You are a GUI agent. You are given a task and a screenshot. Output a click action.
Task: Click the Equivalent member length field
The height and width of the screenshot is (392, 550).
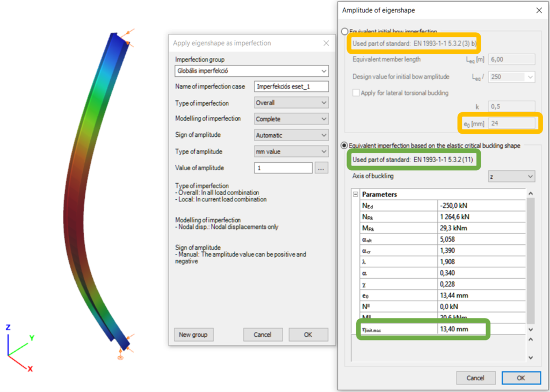point(511,60)
